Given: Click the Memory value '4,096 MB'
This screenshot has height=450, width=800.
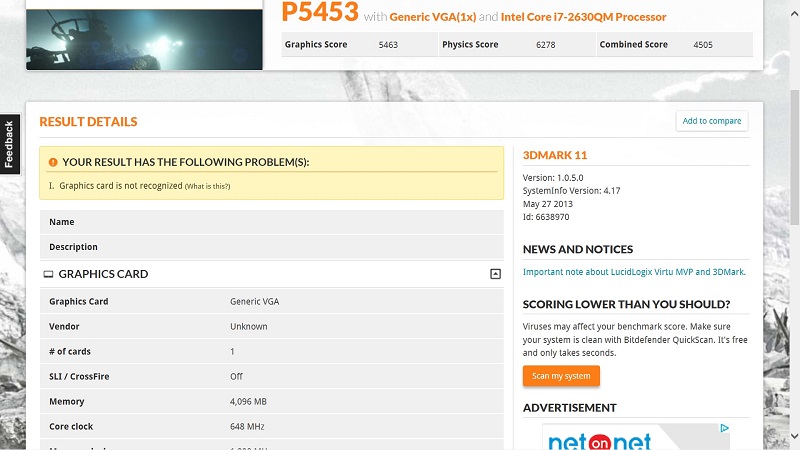Looking at the screenshot, I should pos(248,402).
